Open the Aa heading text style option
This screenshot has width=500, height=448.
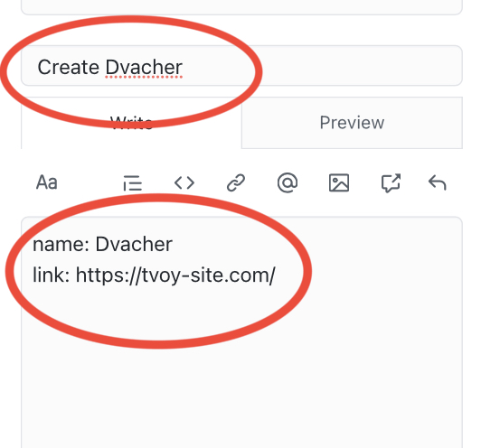pyautogui.click(x=46, y=182)
